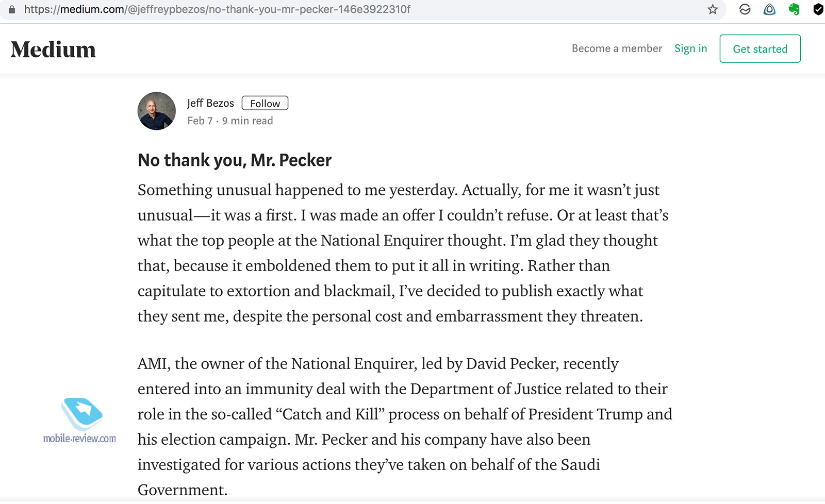Click the '9 min read' text
The image size is (825, 504).
click(x=247, y=121)
